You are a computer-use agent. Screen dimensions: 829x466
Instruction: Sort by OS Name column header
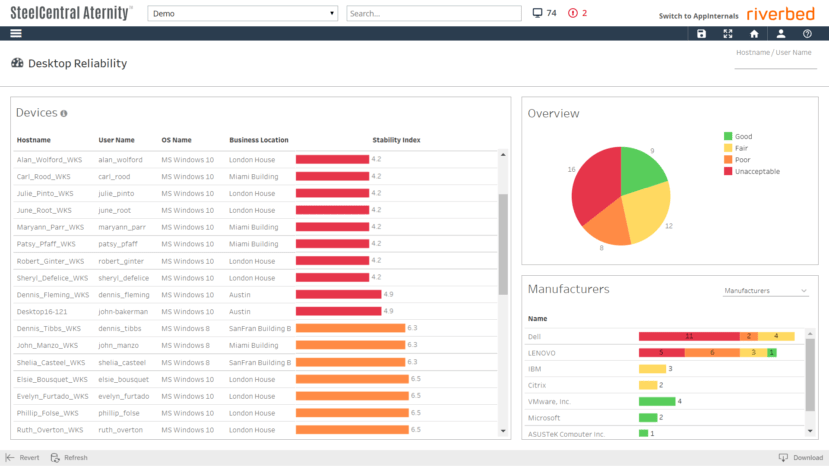pyautogui.click(x=177, y=140)
